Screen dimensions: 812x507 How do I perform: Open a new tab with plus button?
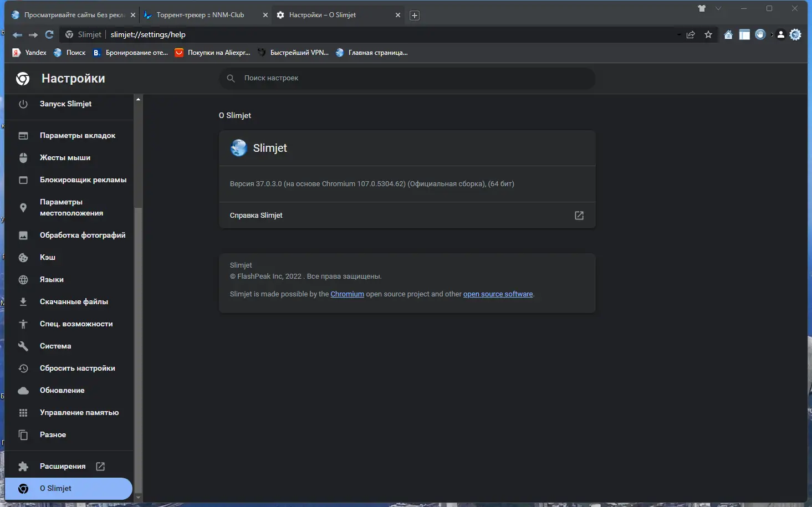click(415, 16)
